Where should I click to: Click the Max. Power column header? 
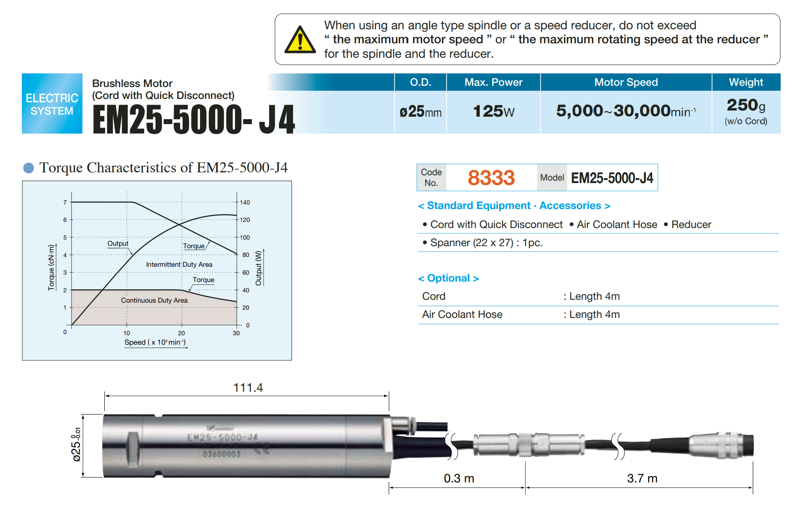point(493,82)
